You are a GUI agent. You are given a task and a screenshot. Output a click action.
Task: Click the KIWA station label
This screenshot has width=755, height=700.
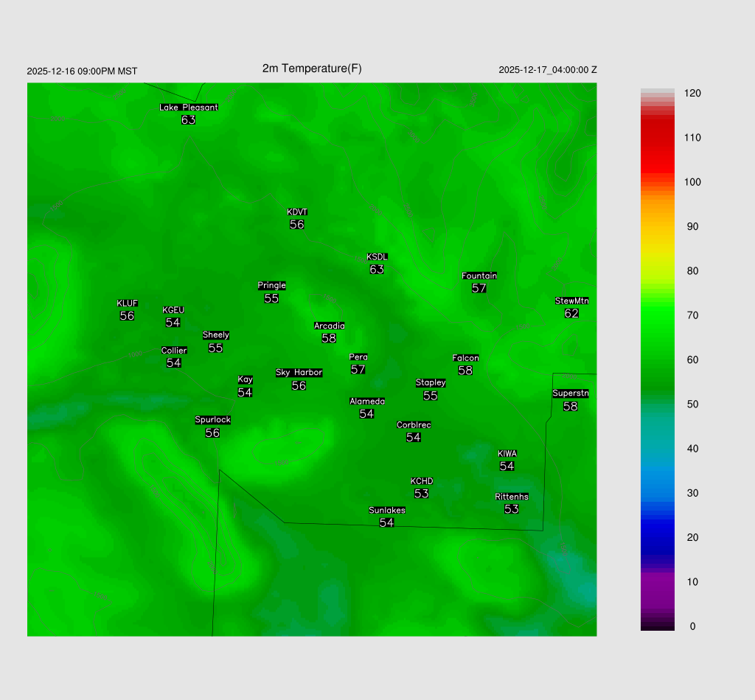pos(507,454)
